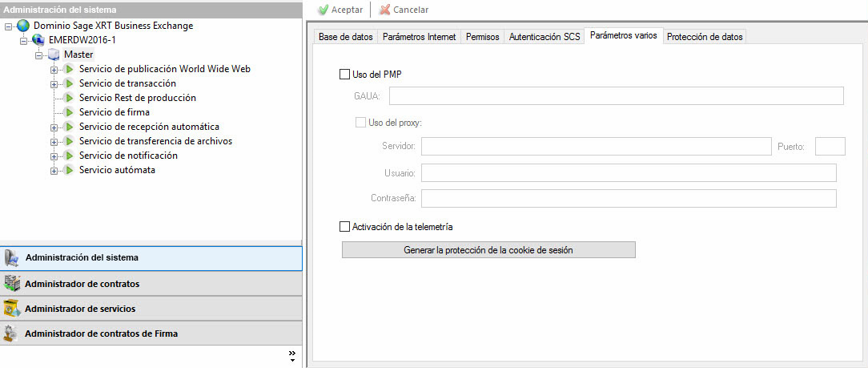
Task: Collapse the Master tree node
Action: coord(39,55)
